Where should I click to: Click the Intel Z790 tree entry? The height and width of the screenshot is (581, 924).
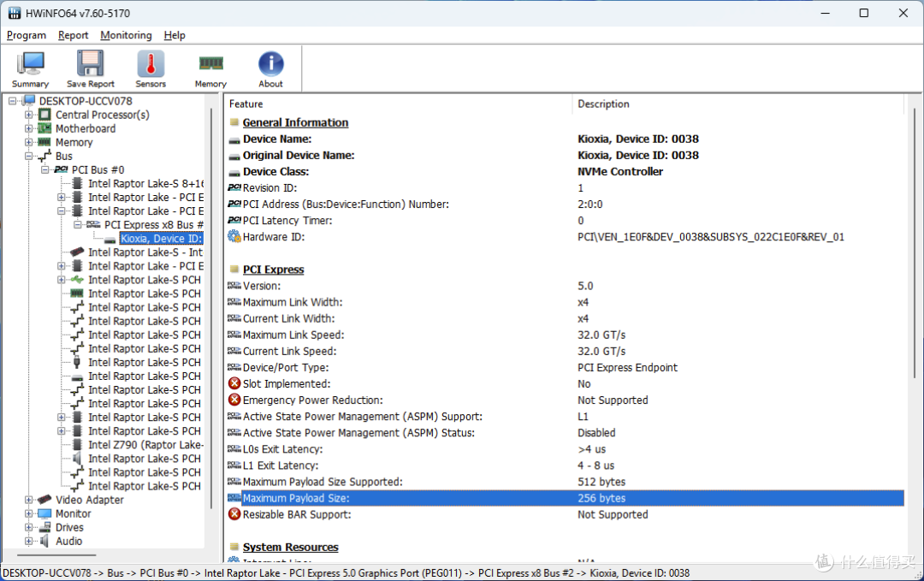point(145,445)
